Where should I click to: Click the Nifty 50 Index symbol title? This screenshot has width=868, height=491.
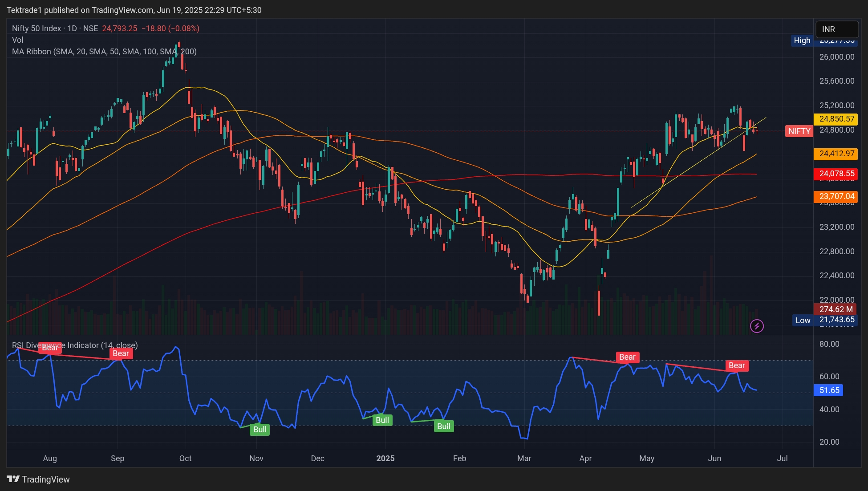point(37,28)
